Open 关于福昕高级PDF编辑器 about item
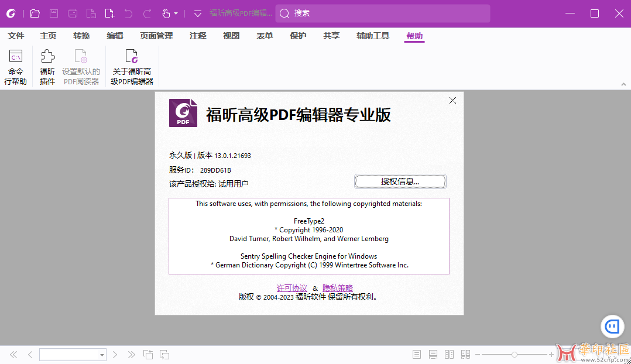 click(132, 67)
